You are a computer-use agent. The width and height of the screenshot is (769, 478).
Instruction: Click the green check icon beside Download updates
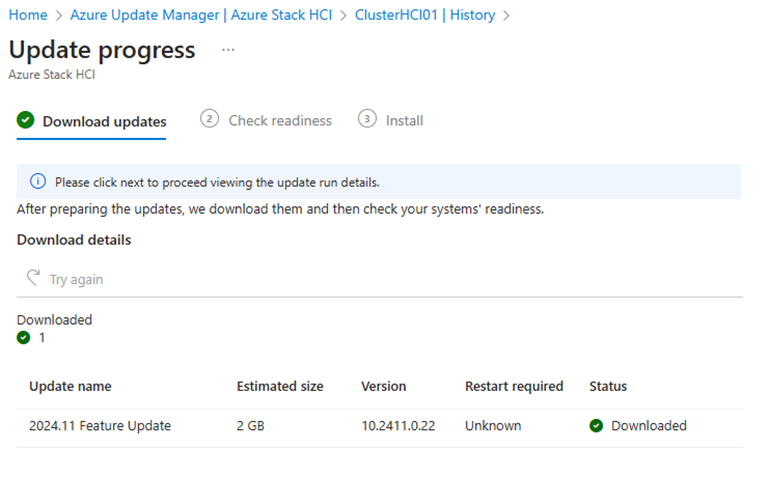(x=26, y=120)
